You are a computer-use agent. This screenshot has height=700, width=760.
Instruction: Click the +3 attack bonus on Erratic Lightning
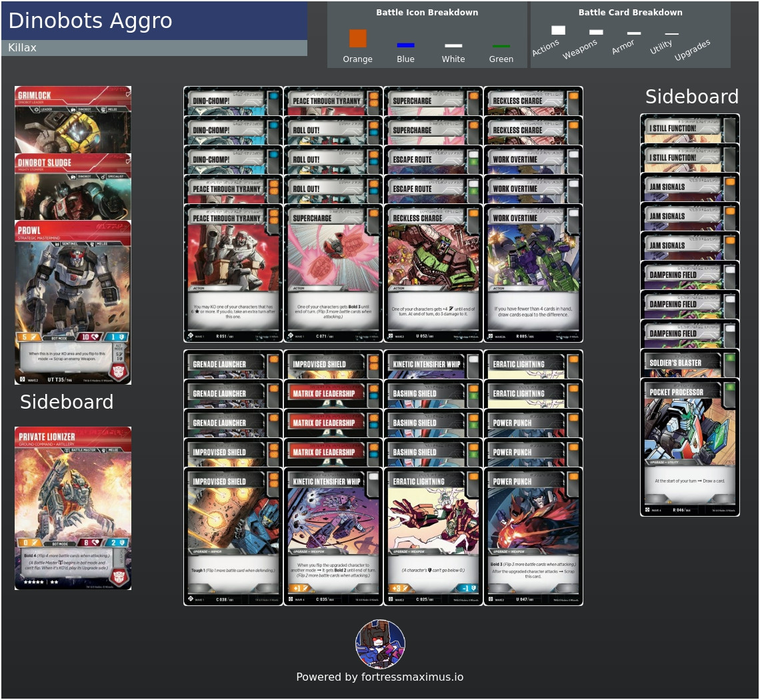coord(400,588)
